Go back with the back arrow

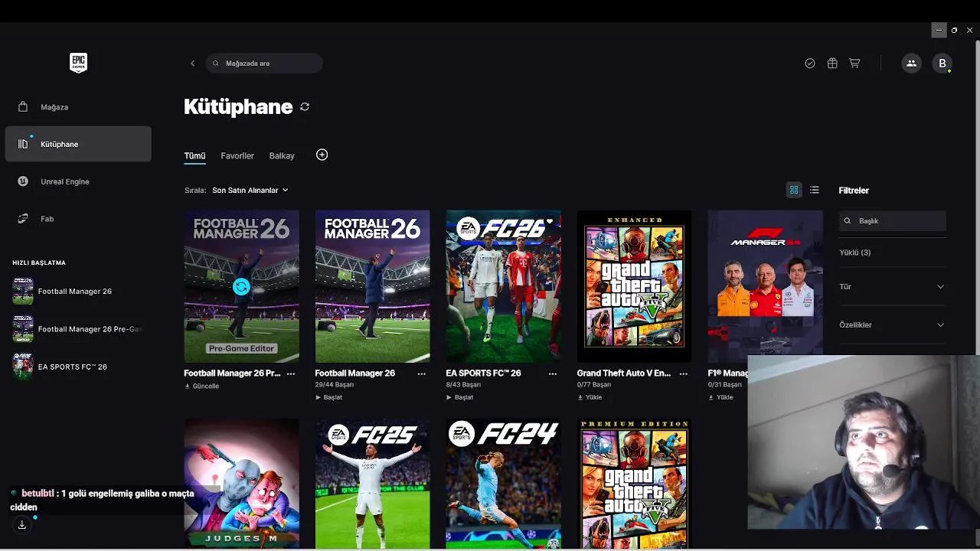[x=192, y=64]
